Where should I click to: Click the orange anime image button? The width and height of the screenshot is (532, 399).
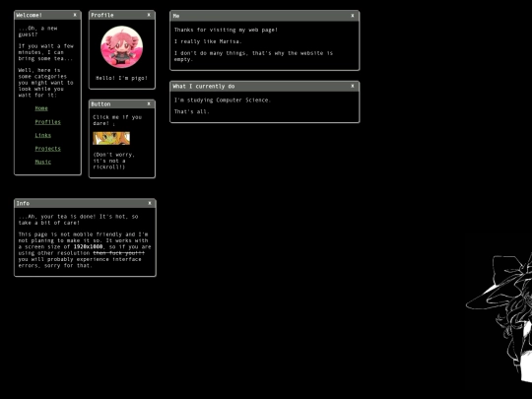(111, 138)
